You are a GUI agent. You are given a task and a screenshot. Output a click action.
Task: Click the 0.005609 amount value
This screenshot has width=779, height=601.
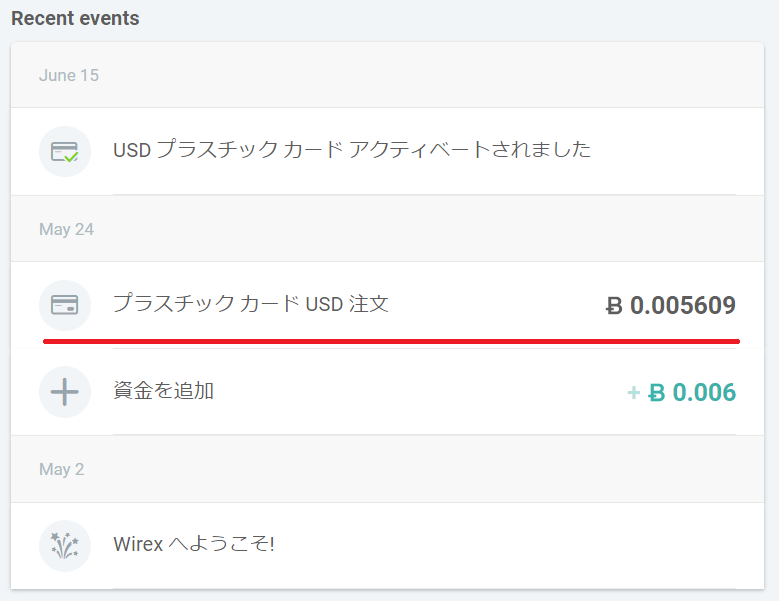click(683, 306)
